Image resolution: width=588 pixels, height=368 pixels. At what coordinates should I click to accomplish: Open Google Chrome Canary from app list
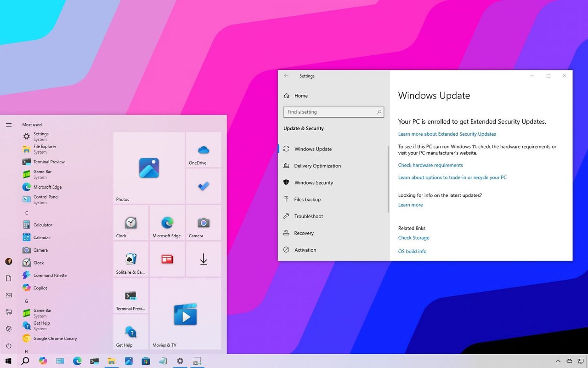(x=55, y=339)
